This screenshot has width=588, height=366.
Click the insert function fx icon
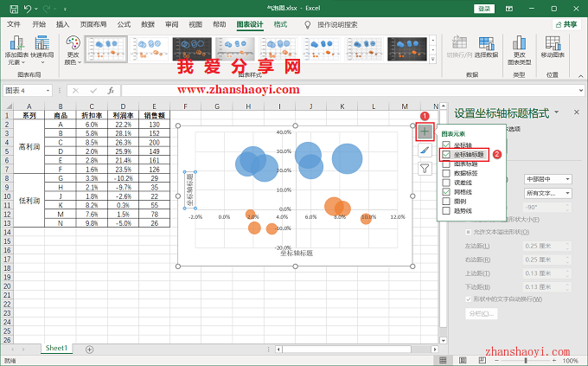point(111,91)
